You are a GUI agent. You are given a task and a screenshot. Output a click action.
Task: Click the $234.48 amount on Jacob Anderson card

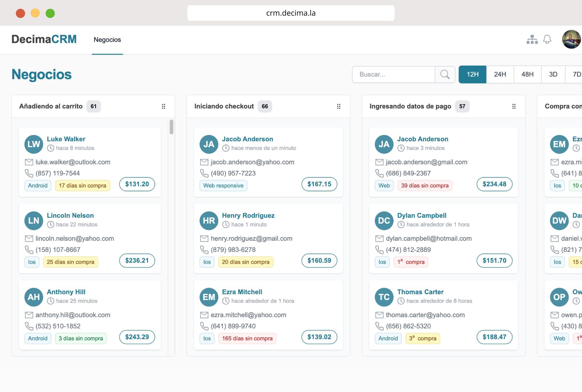tap(494, 184)
